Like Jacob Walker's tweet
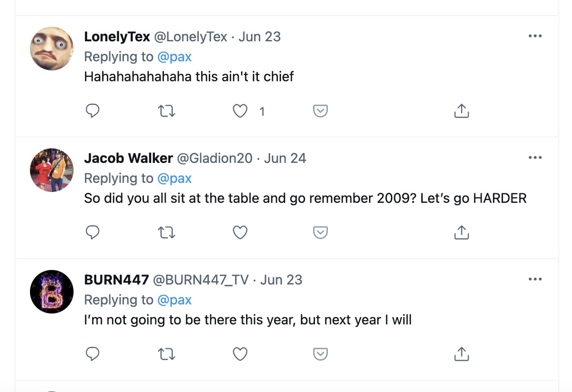The width and height of the screenshot is (572, 392). (240, 232)
